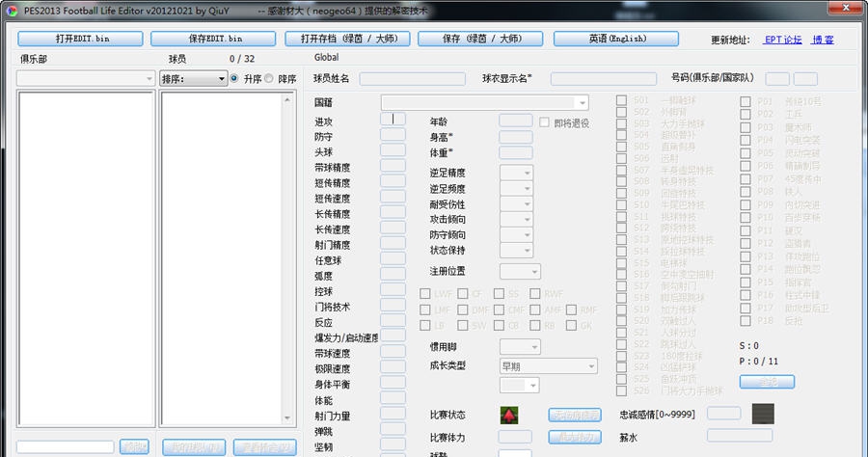Enable the LWF position checkbox

pyautogui.click(x=425, y=294)
